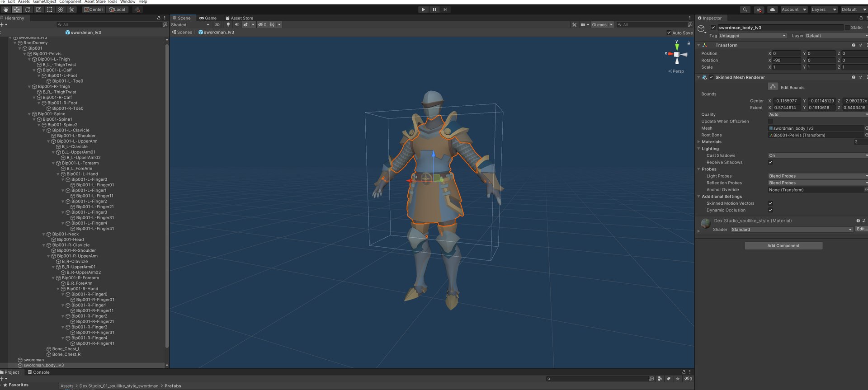The height and width of the screenshot is (390, 868).
Task: Toggle grid snapping icon
Action: 137,9
